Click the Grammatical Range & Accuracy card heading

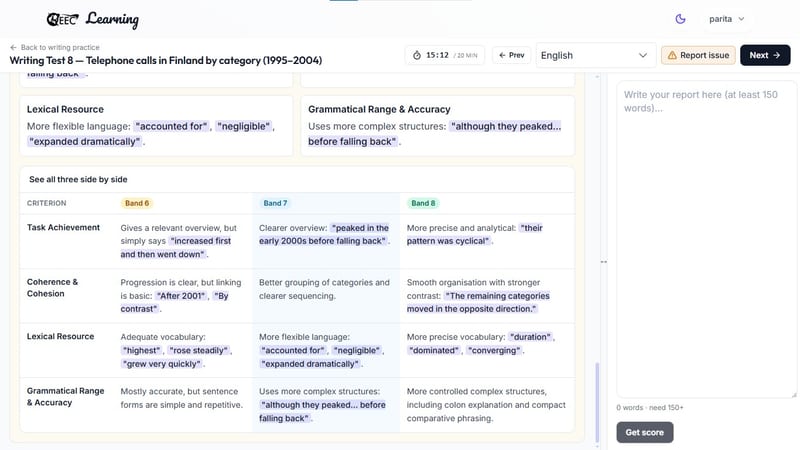tap(379, 109)
